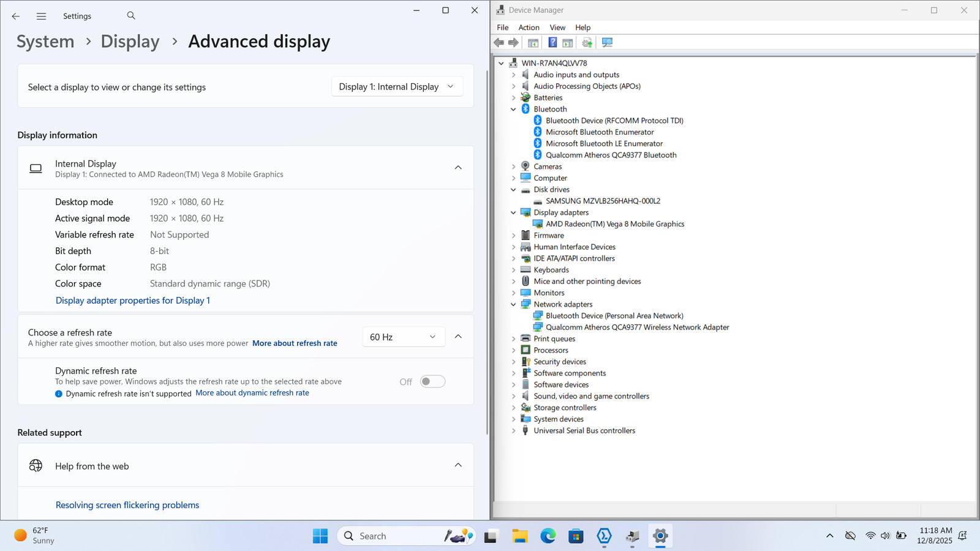The width and height of the screenshot is (980, 551).
Task: Click Show/Hide Action Pane toolbar icon
Action: coord(568,42)
